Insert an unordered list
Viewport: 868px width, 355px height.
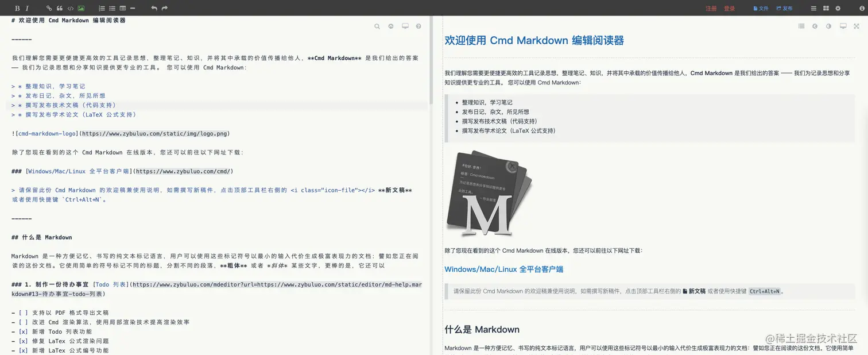[111, 8]
